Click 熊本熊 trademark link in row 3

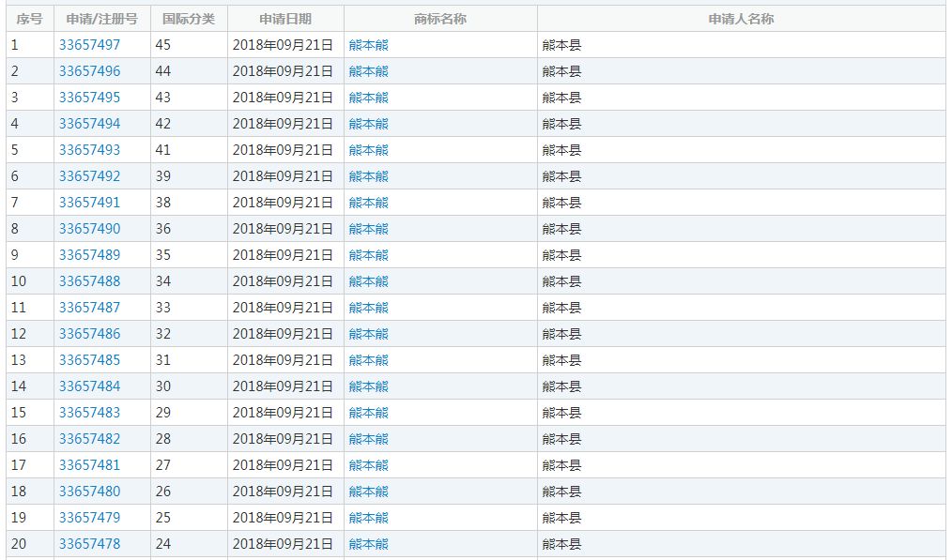[x=369, y=97]
